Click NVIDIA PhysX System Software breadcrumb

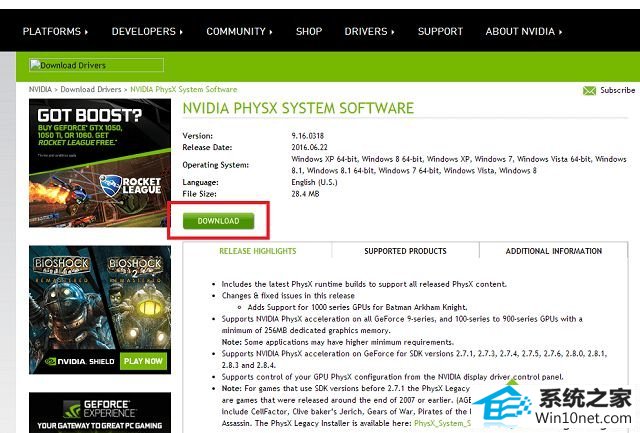pyautogui.click(x=184, y=89)
